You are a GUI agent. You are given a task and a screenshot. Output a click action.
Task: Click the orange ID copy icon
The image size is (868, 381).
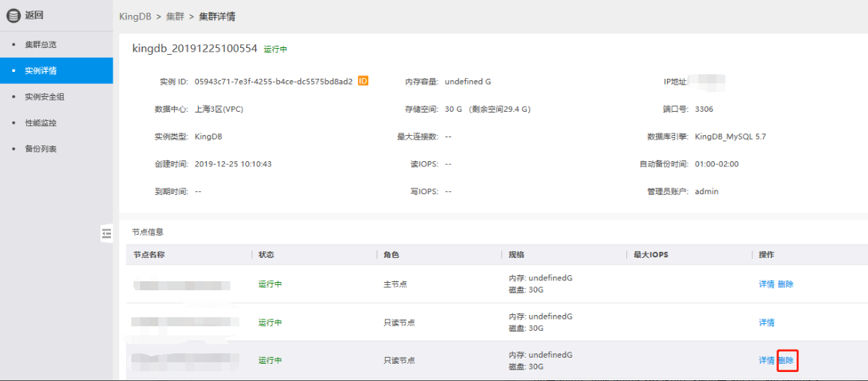tap(363, 81)
